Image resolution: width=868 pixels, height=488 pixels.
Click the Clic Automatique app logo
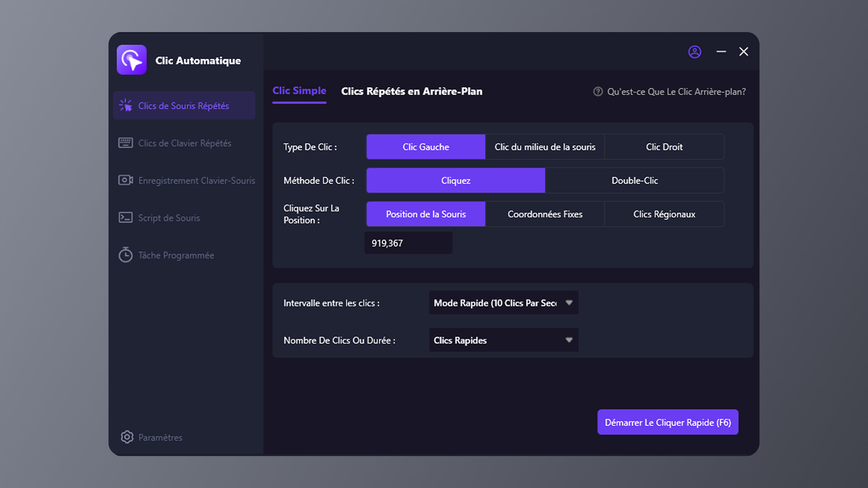click(x=132, y=60)
